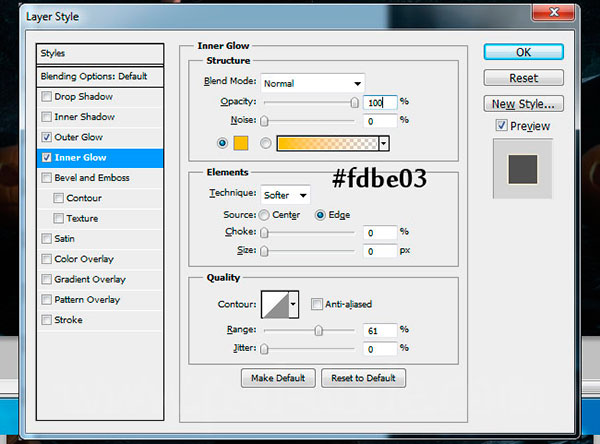Open the Styles list entry
Screen dimensions: 600x444
100,53
